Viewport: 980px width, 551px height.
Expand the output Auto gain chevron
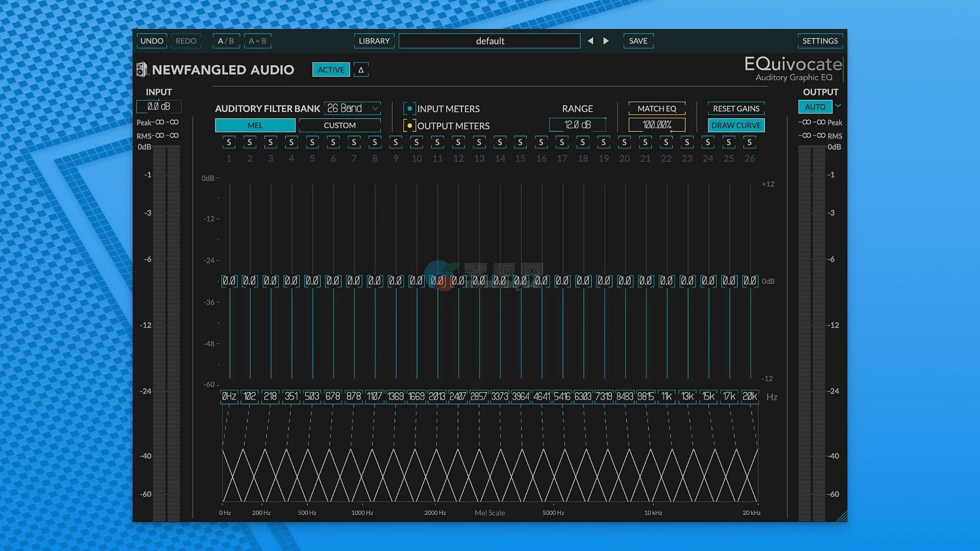coord(838,106)
